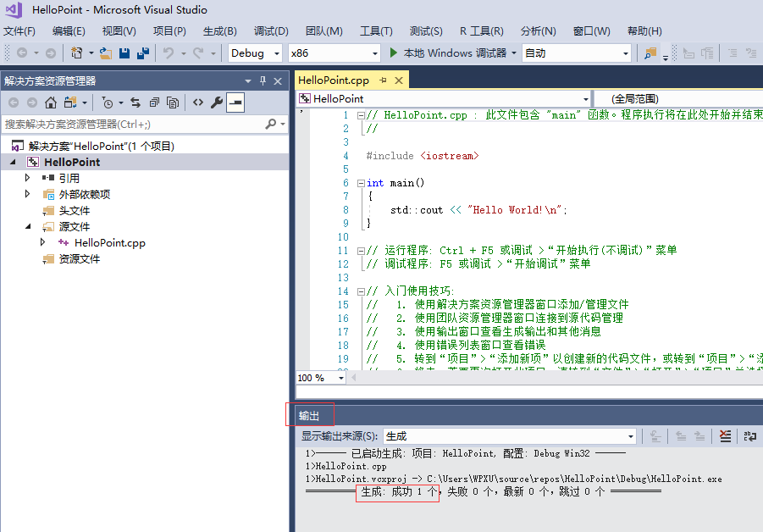Open the 文件(F) menu
The width and height of the screenshot is (763, 532).
[19, 31]
